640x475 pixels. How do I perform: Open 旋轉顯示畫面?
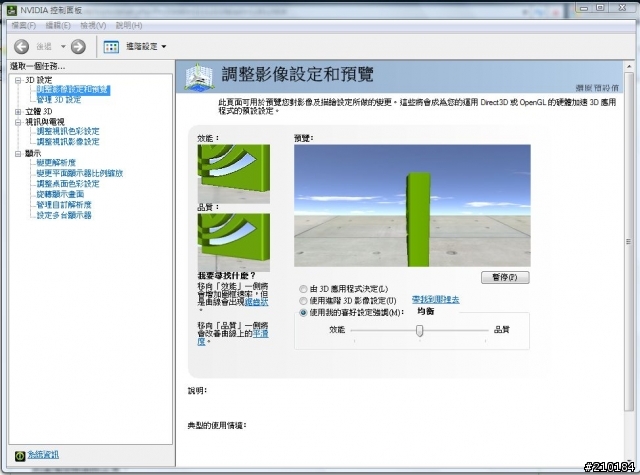pos(60,194)
